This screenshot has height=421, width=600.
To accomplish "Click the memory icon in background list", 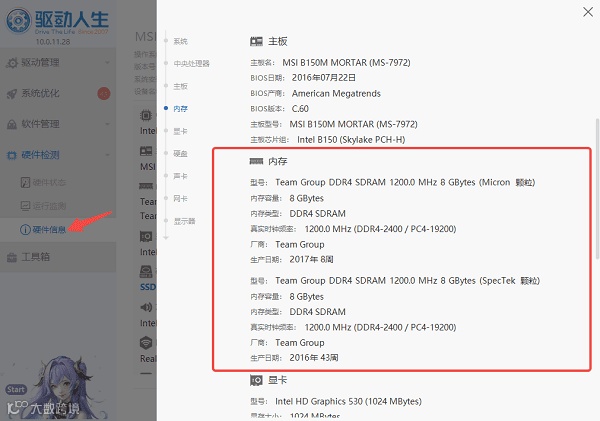I will point(146,186).
